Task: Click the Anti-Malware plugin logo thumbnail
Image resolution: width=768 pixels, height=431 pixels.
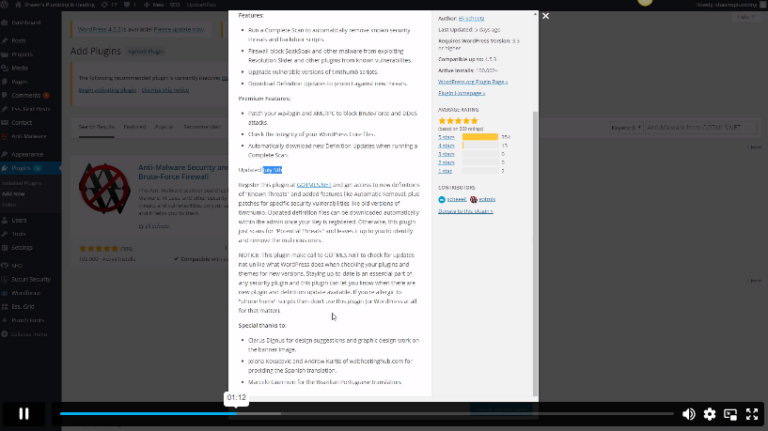Action: (104, 189)
